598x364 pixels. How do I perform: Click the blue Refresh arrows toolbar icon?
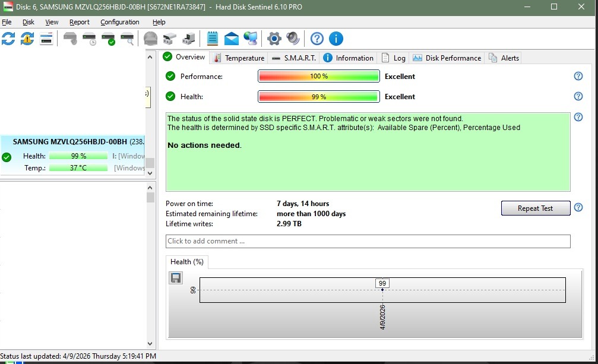(8, 39)
